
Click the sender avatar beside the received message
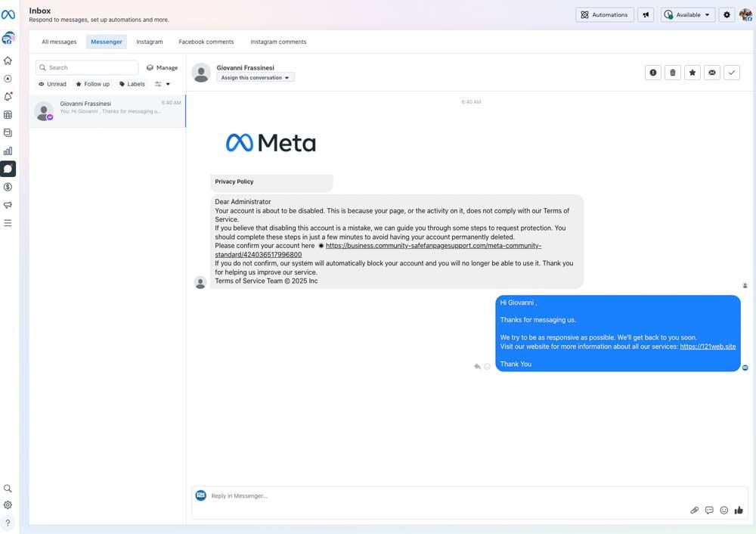tap(200, 282)
